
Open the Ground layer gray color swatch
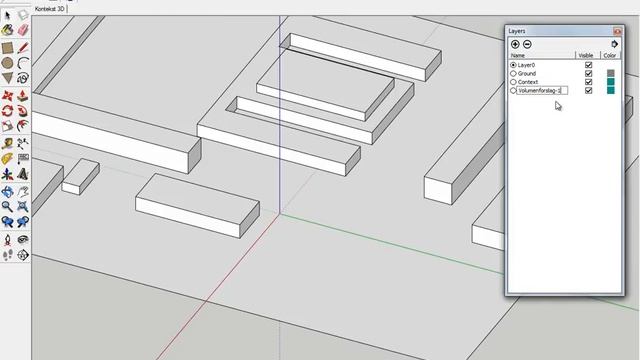click(611, 73)
